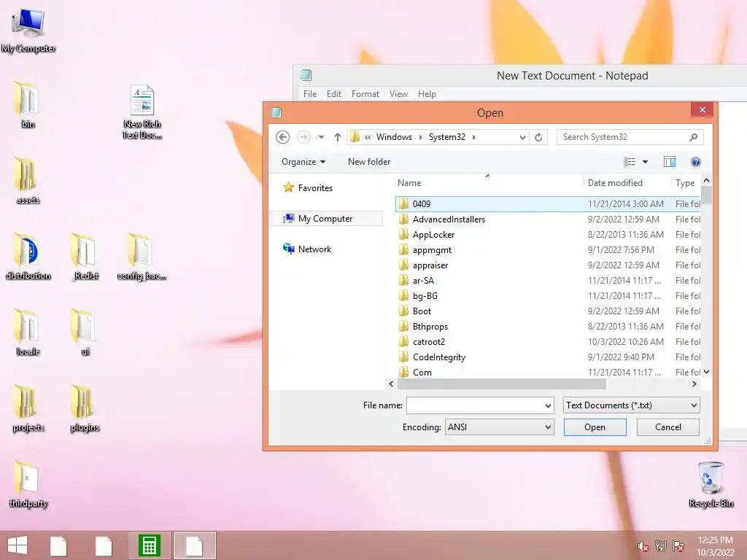Open the Text Documents file type dropdown
Viewport: 747px width, 560px height.
click(631, 405)
